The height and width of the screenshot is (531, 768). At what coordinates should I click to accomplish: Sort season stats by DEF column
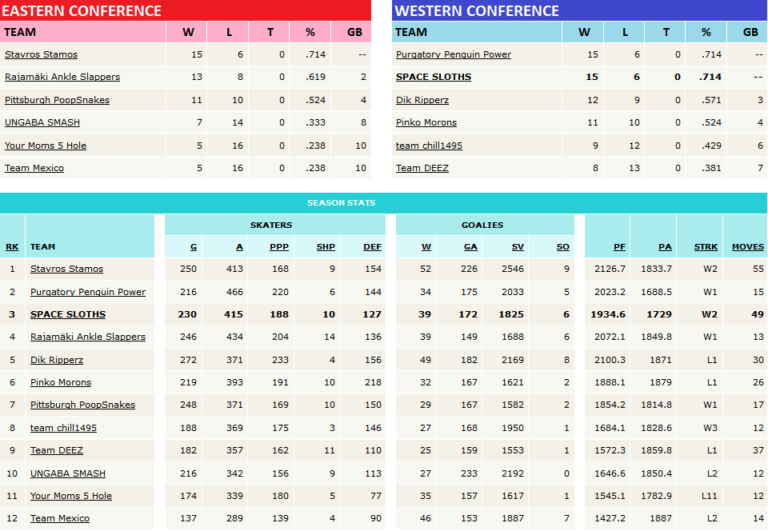[x=372, y=247]
